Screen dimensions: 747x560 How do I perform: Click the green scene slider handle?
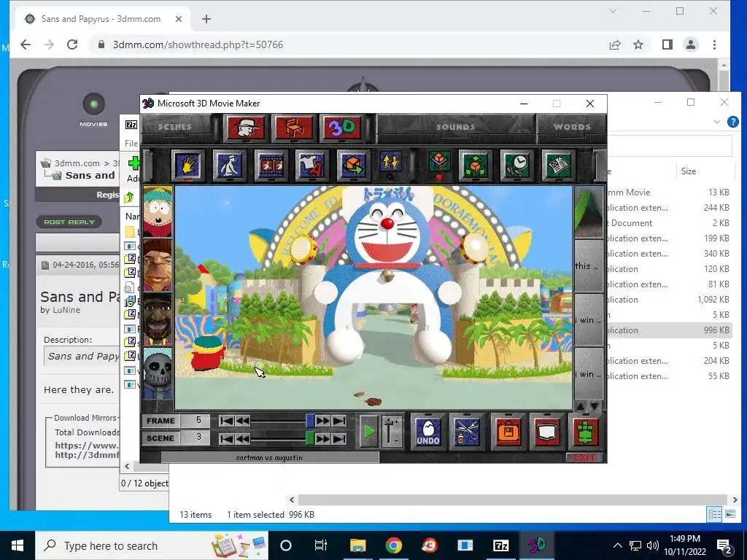[310, 438]
